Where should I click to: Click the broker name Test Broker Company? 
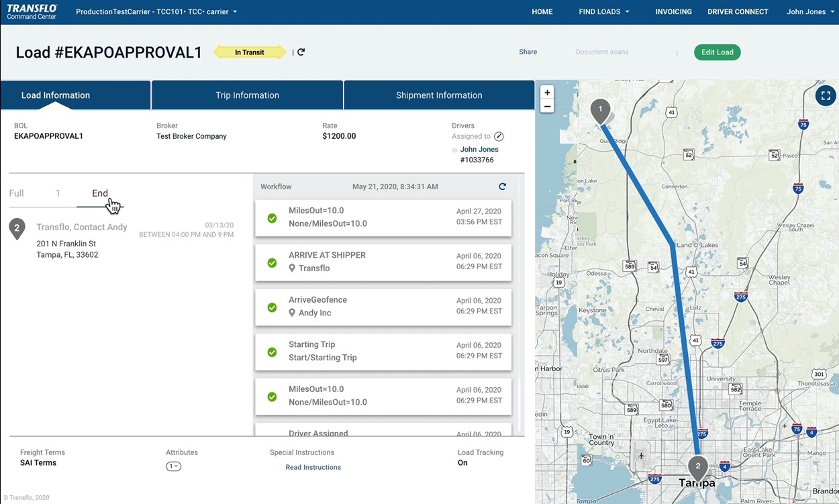(x=191, y=136)
